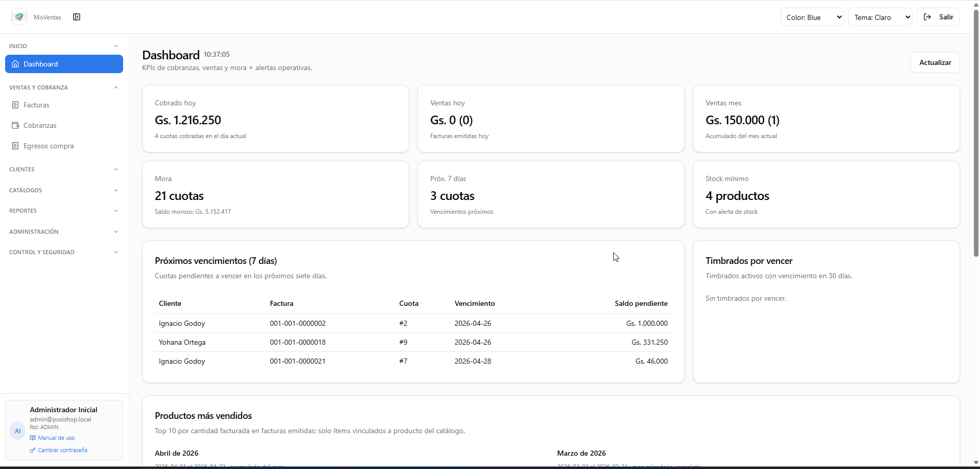This screenshot has width=980, height=469.
Task: Open the Tema: Claro dropdown
Action: coord(880,17)
